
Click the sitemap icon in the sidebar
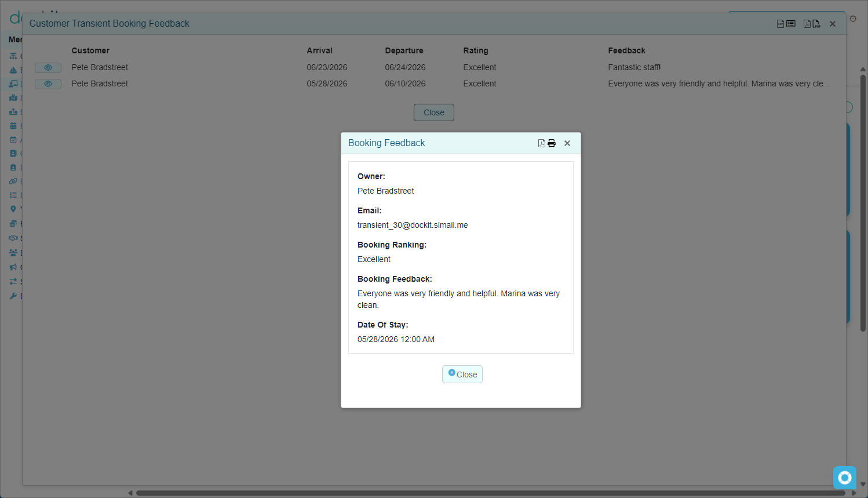pyautogui.click(x=13, y=56)
